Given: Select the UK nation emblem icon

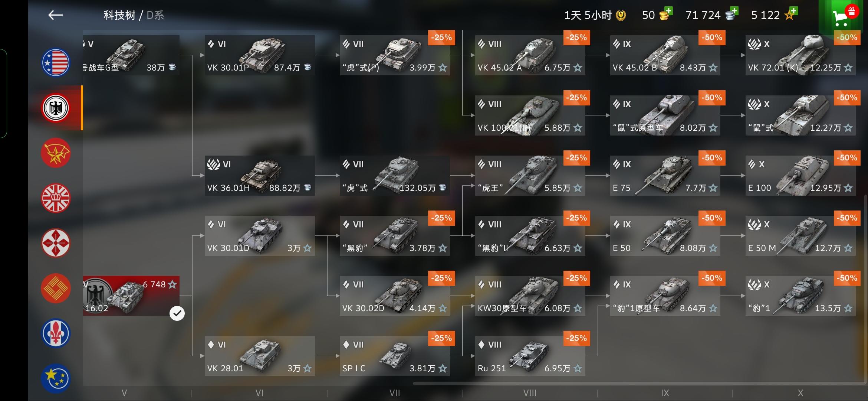Looking at the screenshot, I should 56,198.
